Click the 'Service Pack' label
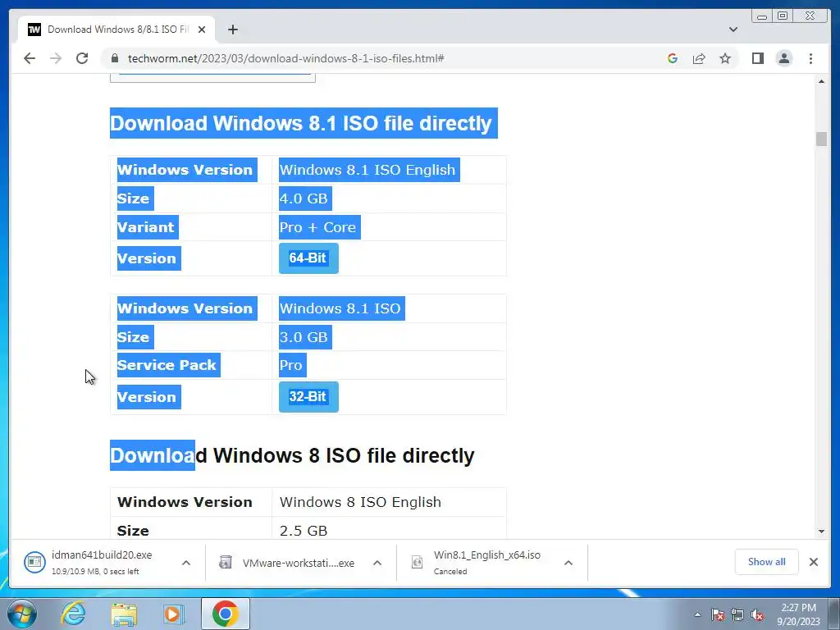This screenshot has height=630, width=840. tap(167, 365)
